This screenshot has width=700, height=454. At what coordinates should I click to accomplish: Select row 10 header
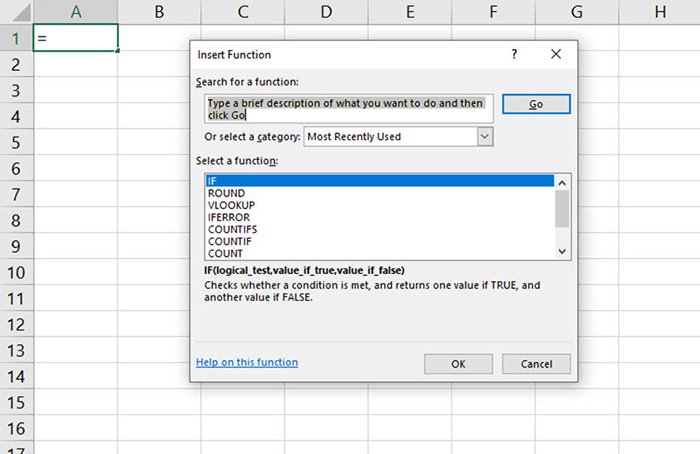point(16,273)
